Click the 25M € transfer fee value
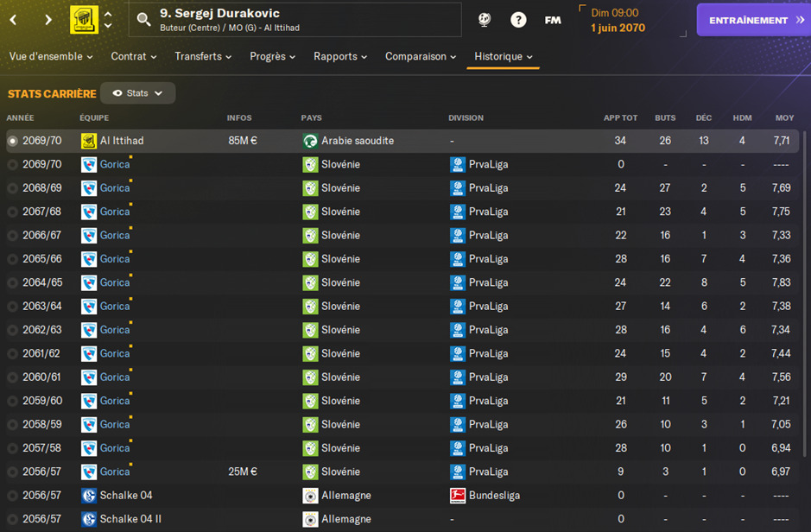The image size is (811, 532). [243, 472]
